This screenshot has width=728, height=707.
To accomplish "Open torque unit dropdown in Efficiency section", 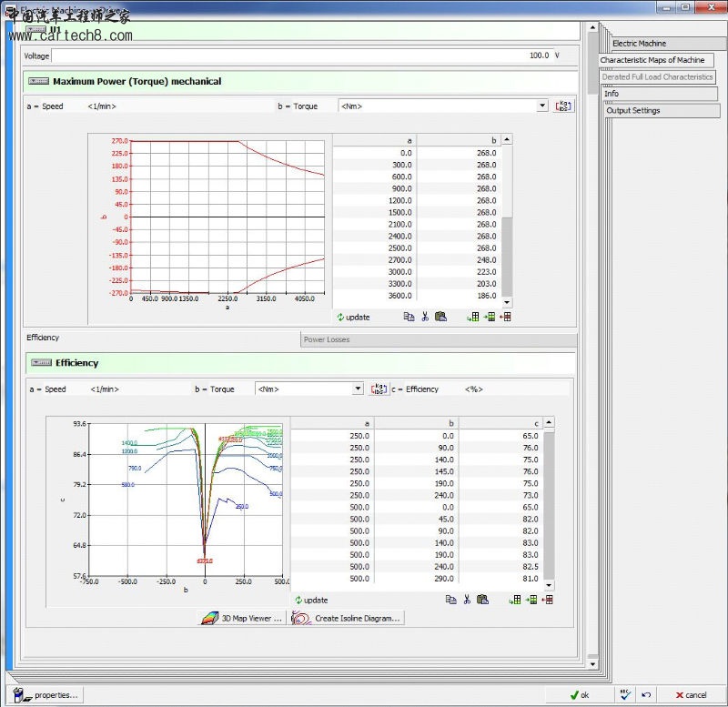I will pyautogui.click(x=357, y=389).
